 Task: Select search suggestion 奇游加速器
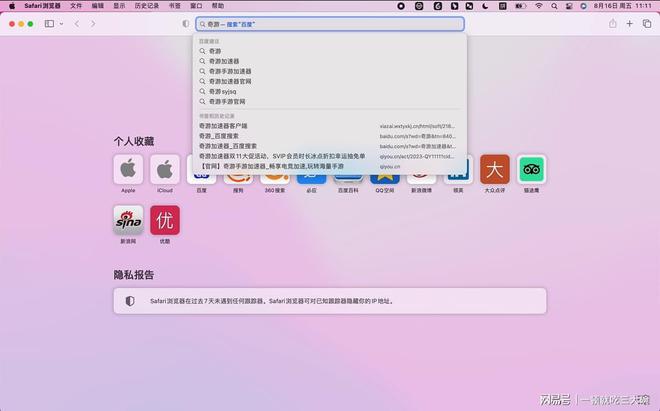[x=330, y=61]
